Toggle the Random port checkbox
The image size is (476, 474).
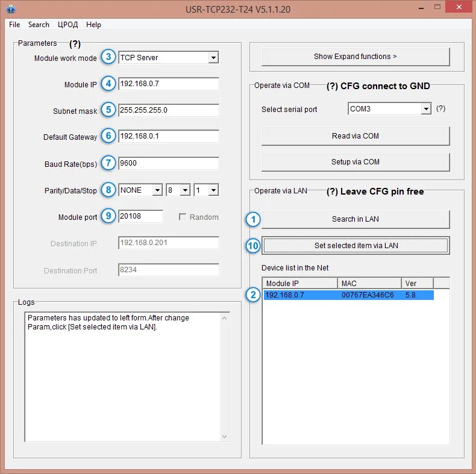click(x=183, y=217)
